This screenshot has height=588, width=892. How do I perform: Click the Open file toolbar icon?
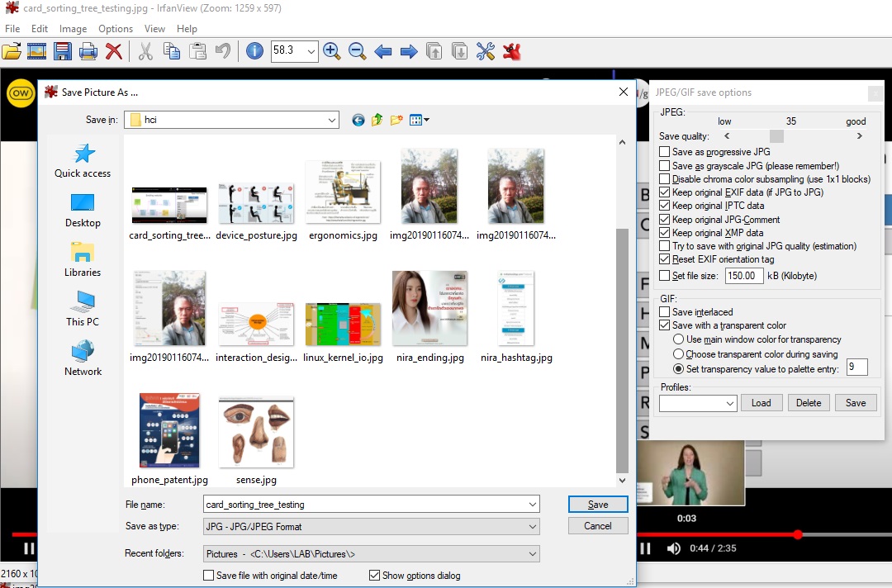pyautogui.click(x=12, y=51)
